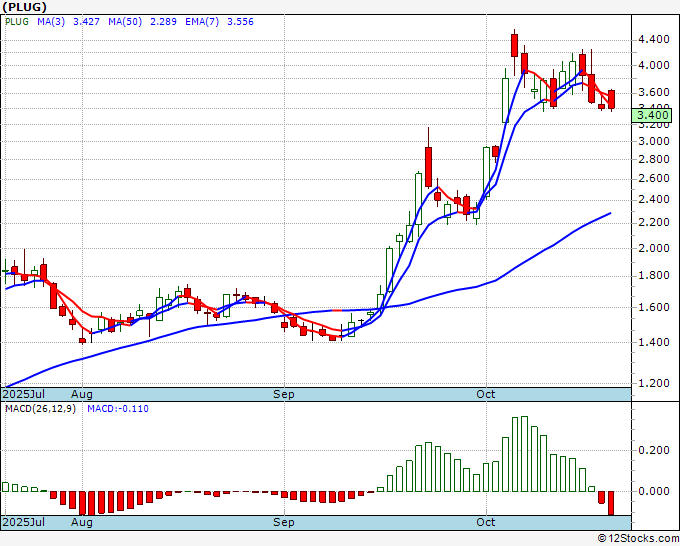Click the 4.400 price axis label
The height and width of the screenshot is (546, 680).
(x=654, y=39)
